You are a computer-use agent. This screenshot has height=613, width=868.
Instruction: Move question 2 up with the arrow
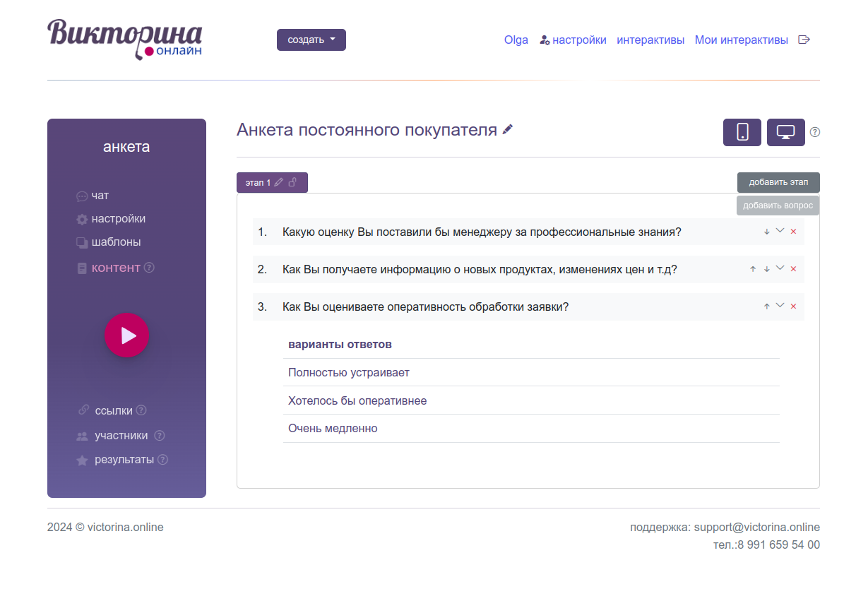pyautogui.click(x=753, y=269)
